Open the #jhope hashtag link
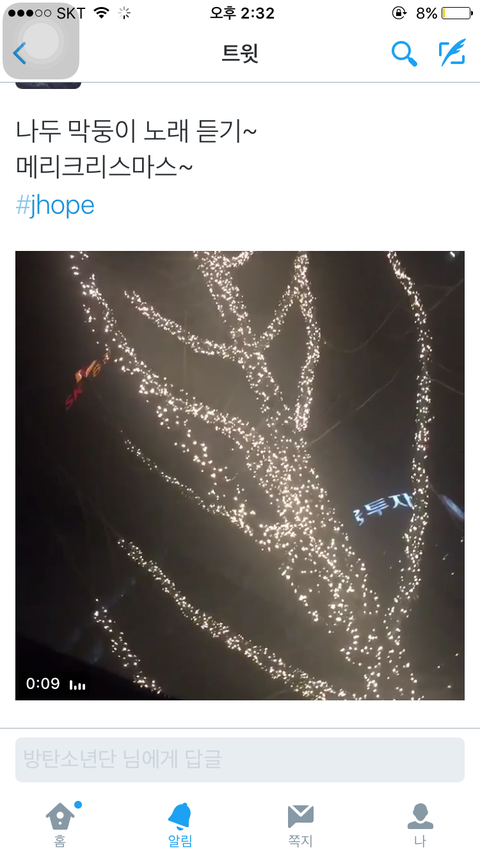The width and height of the screenshot is (480, 854). pyautogui.click(x=55, y=205)
